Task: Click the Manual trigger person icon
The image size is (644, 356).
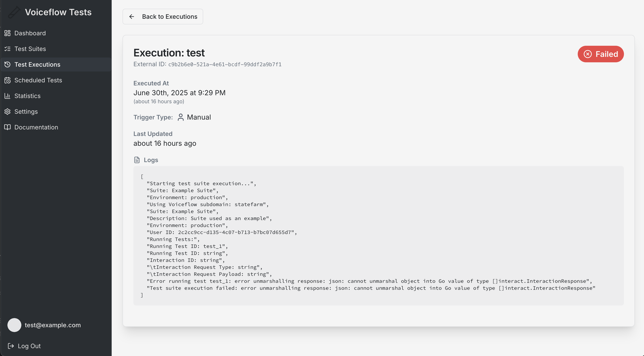Action: click(181, 117)
